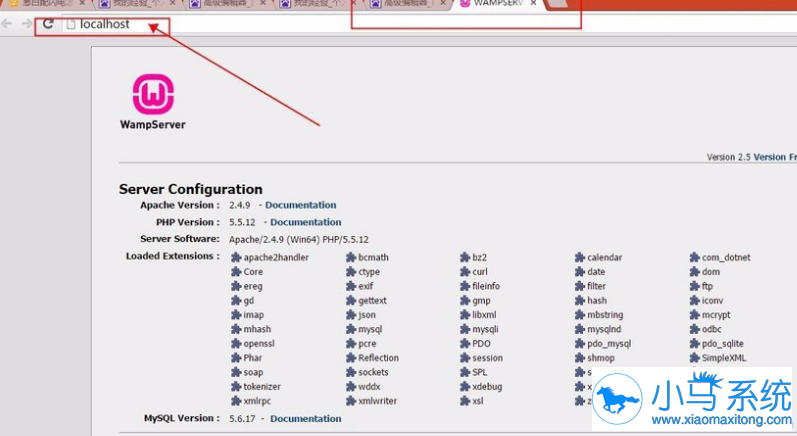Click the 'sockets' extension text
Viewport: 797px width, 436px height.
(x=373, y=372)
